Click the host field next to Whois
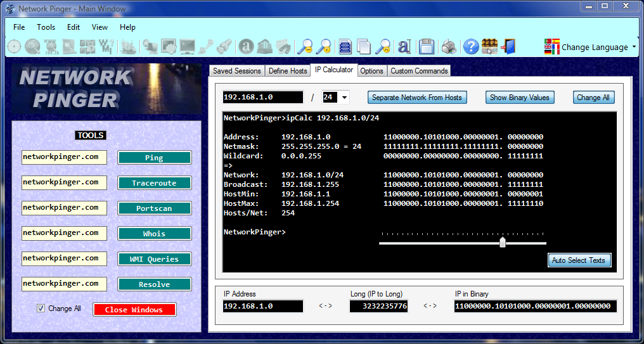Viewport: 644px width, 344px height. coord(64,233)
